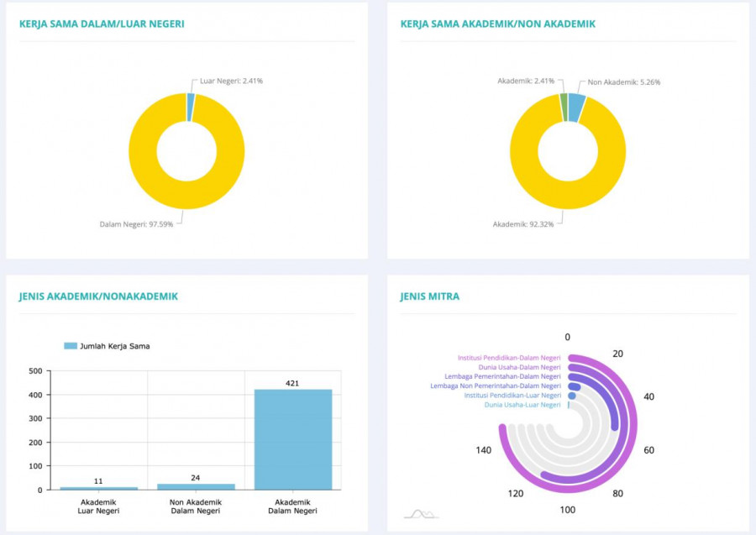The width and height of the screenshot is (756, 535).
Task: Select the Dunia Usaha-Dalam Negeri label
Action: (519, 367)
